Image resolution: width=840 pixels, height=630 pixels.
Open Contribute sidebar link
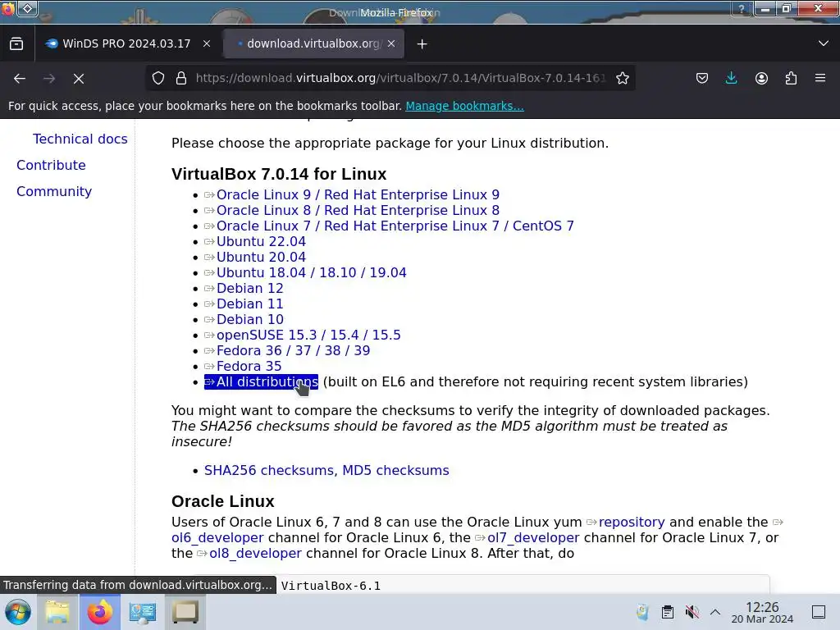coord(51,165)
